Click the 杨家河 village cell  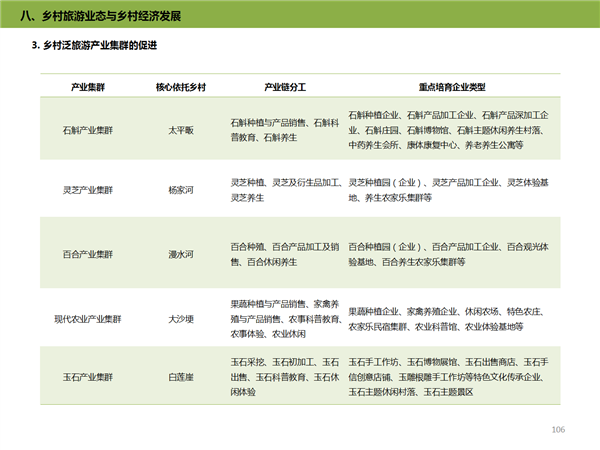(180, 190)
